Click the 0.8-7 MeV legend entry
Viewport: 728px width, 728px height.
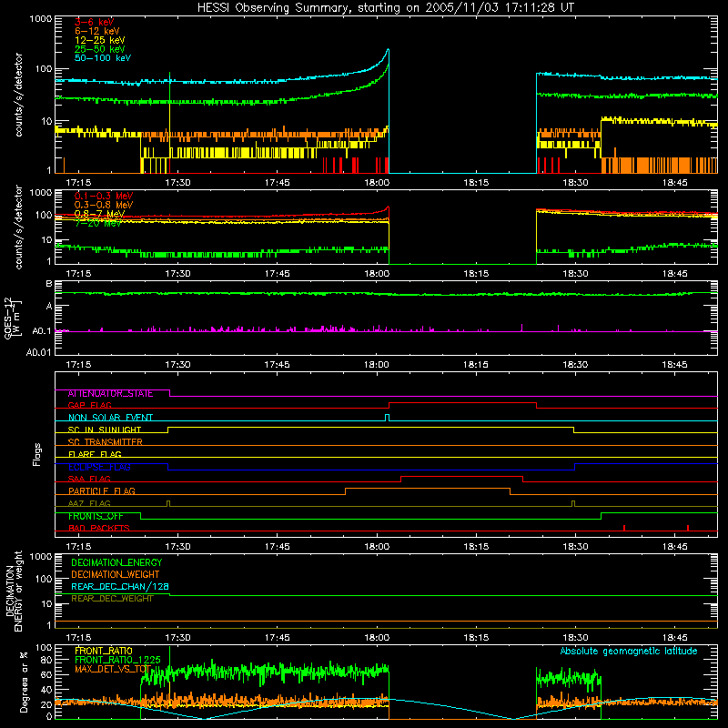[99, 214]
